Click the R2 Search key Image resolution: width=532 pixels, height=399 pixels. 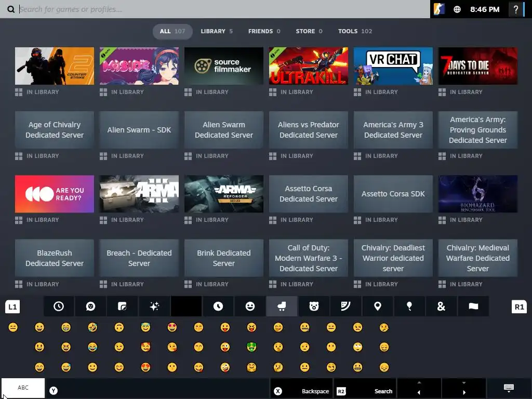pos(365,389)
